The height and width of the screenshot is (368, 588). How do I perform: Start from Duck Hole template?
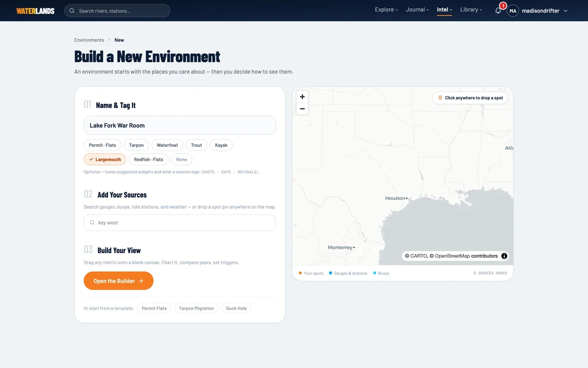click(236, 309)
